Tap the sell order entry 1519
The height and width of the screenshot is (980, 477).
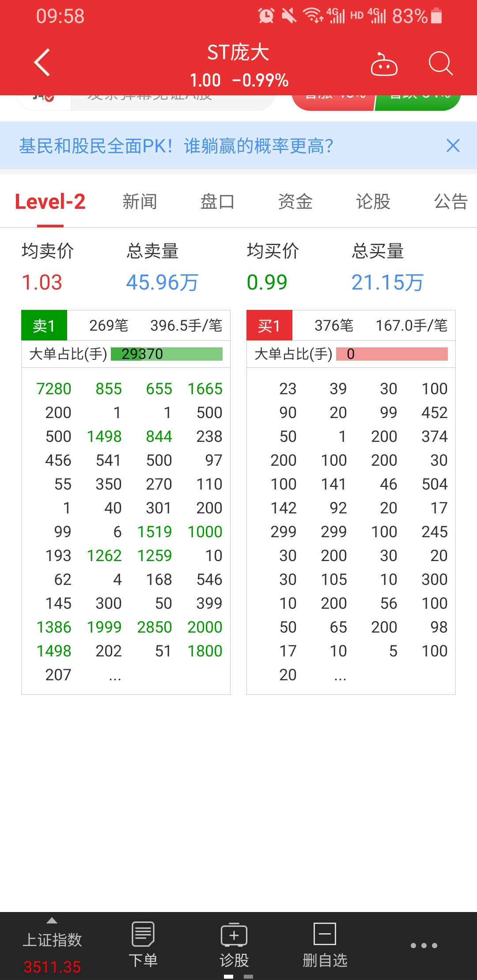click(x=155, y=532)
